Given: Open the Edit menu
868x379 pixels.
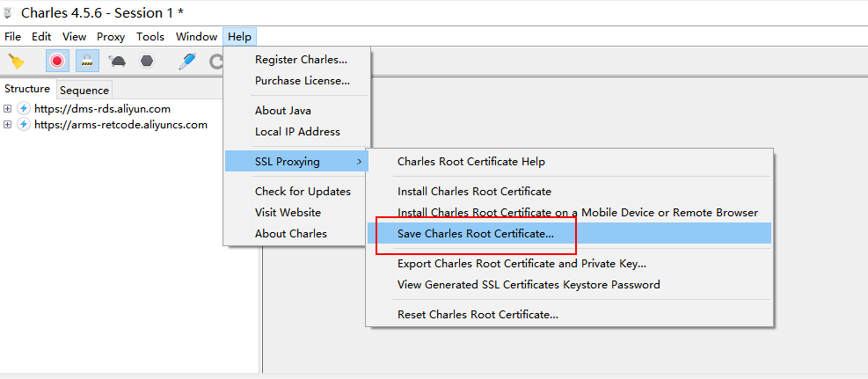Looking at the screenshot, I should [x=41, y=37].
